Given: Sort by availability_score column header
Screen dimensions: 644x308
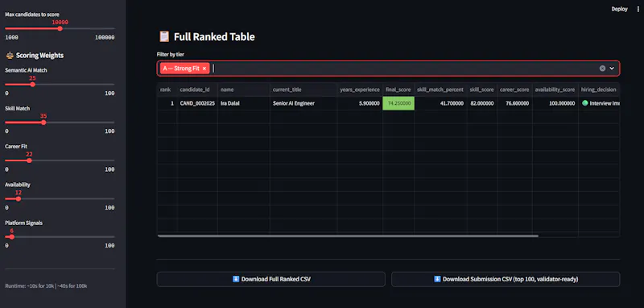Looking at the screenshot, I should click(x=555, y=89).
